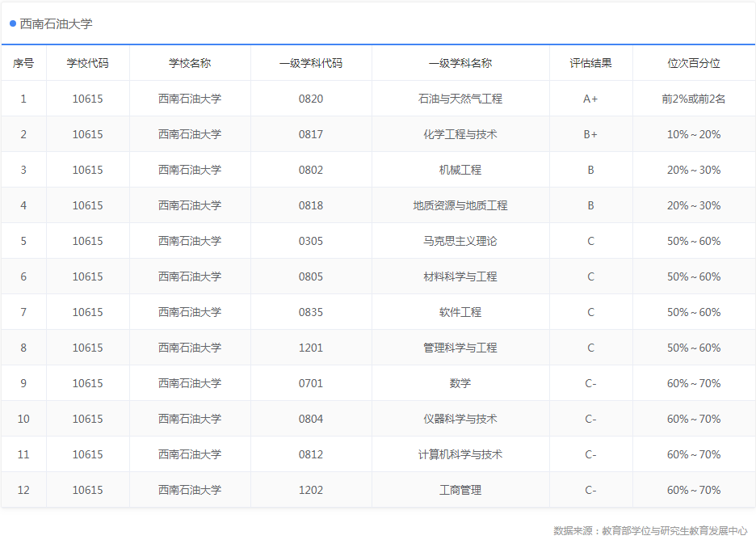Click the A+ rating for 石油与天然气工程
The width and height of the screenshot is (756, 540).
[590, 98]
